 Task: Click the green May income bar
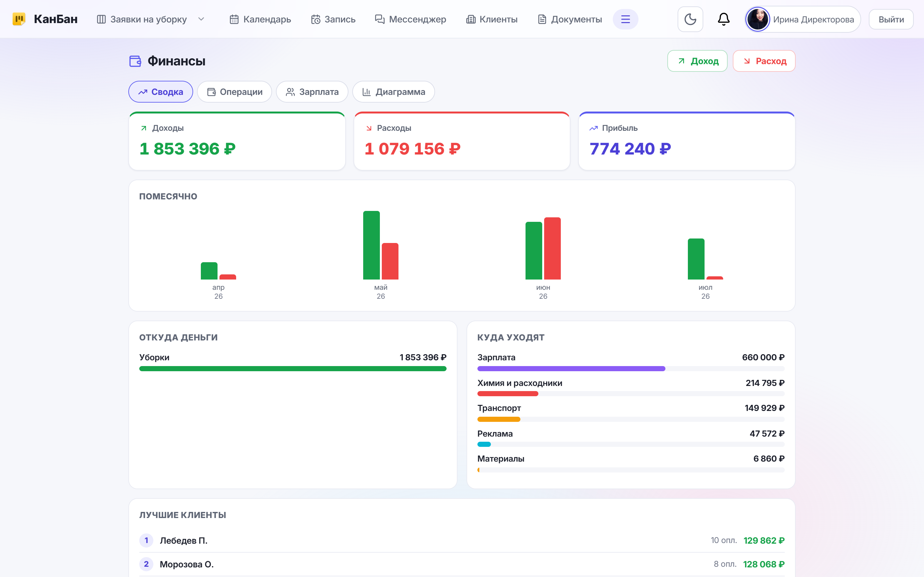371,245
